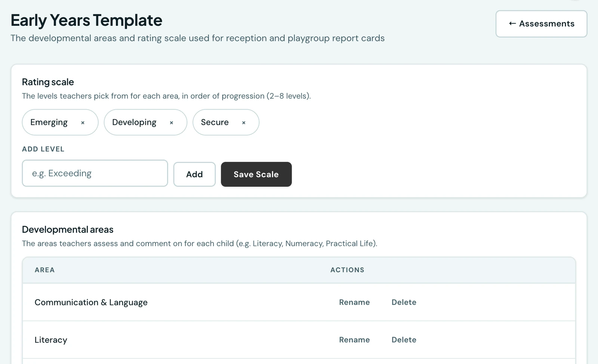Screen dimensions: 598x364
Task: Select the Emerging level label
Action: [x=49, y=123]
